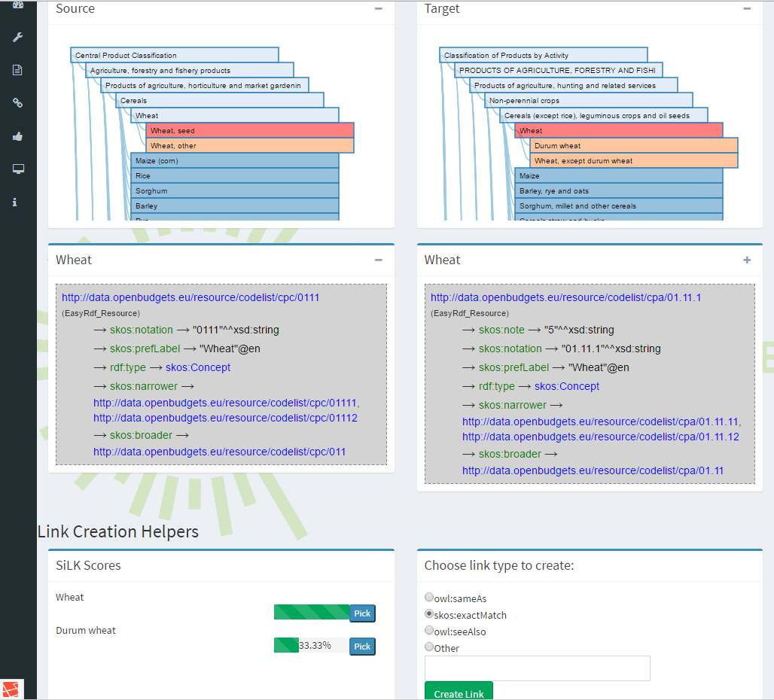
Task: Open the codelist/cpc/011 broader link
Action: point(220,452)
